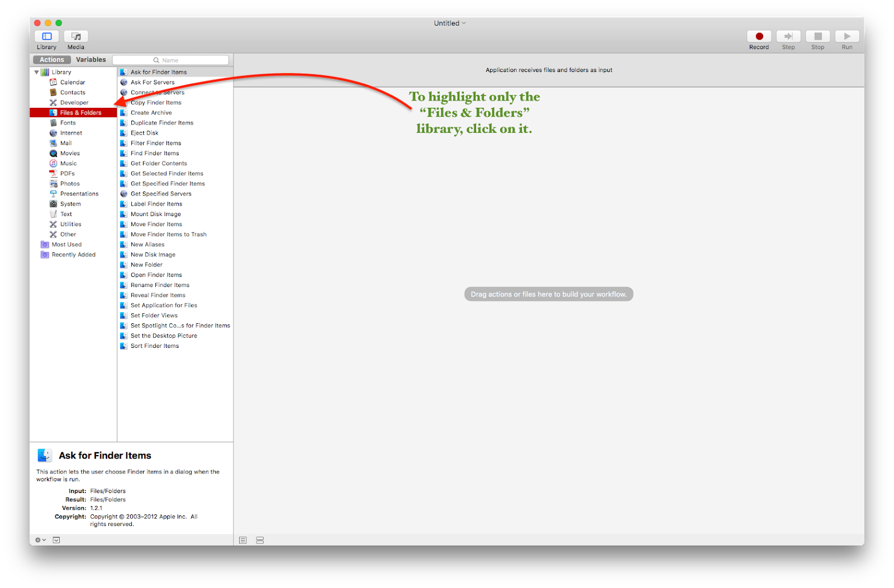Select the System category icon
The width and height of the screenshot is (894, 588).
[53, 204]
